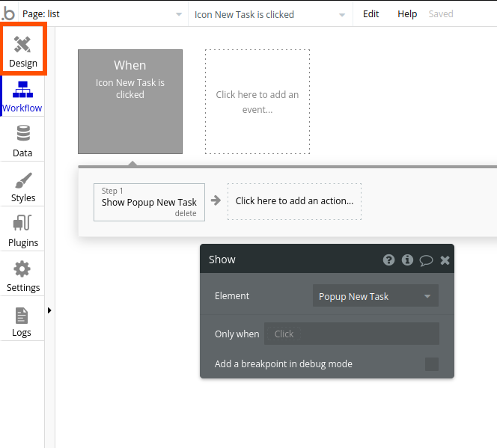Open the Help menu
The width and height of the screenshot is (497, 448).
[407, 14]
